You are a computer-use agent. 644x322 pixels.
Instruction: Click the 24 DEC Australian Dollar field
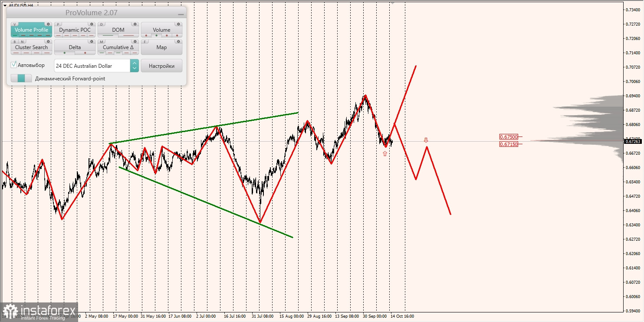coord(92,66)
